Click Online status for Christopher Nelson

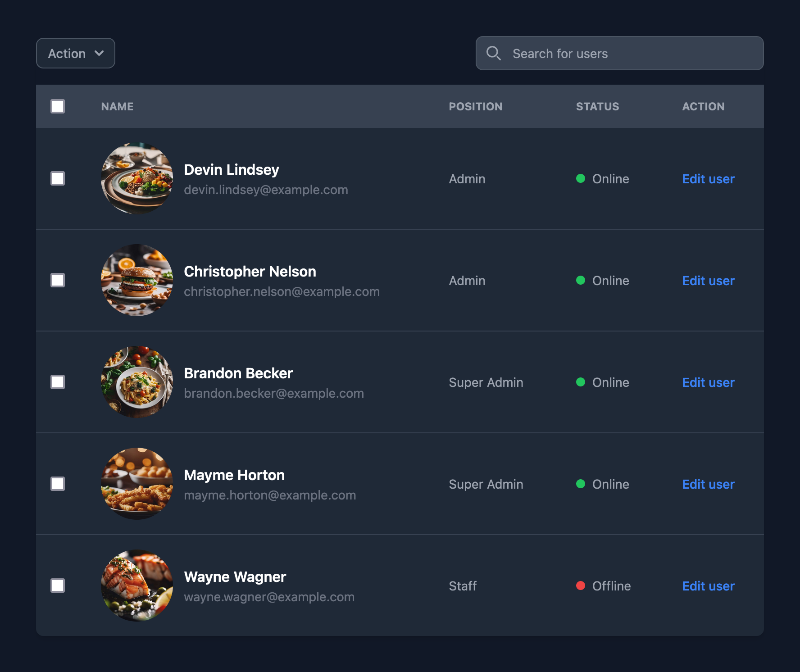pyautogui.click(x=603, y=281)
